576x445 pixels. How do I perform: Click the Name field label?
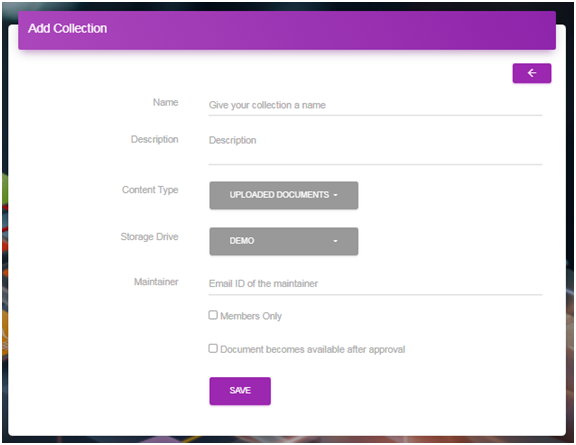[166, 102]
